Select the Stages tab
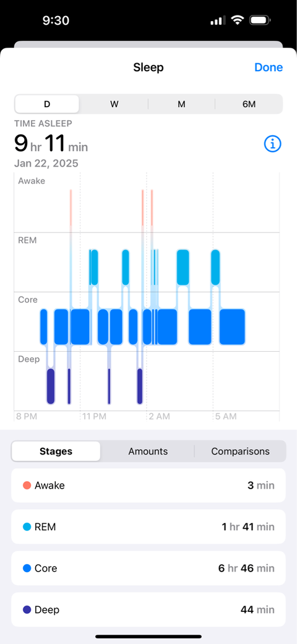 [56, 451]
